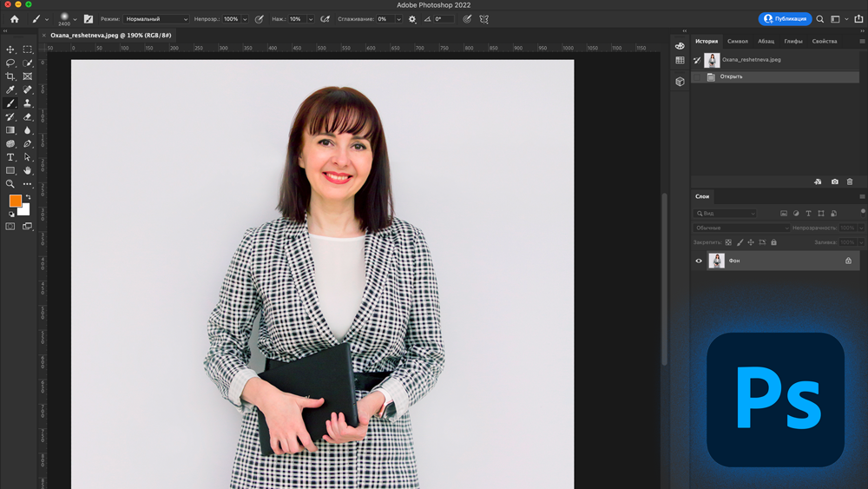Open the layer blend mode Обычные dropdown
The width and height of the screenshot is (868, 489).
coord(741,228)
